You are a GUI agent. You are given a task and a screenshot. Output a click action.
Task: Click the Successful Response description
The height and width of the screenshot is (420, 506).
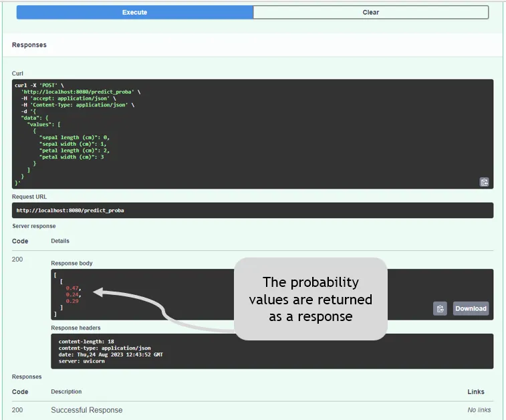pos(87,410)
